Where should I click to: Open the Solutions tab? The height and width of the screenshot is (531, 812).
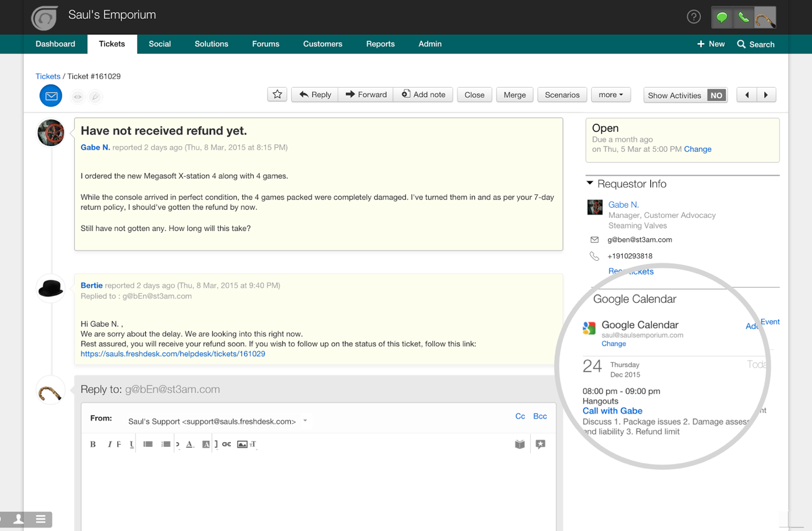tap(211, 44)
